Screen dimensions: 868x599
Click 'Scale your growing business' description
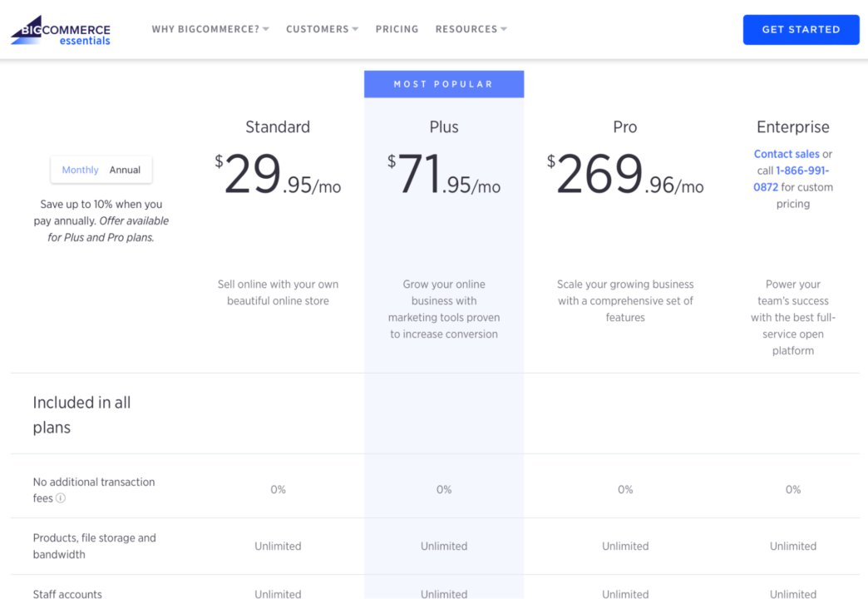coord(625,301)
